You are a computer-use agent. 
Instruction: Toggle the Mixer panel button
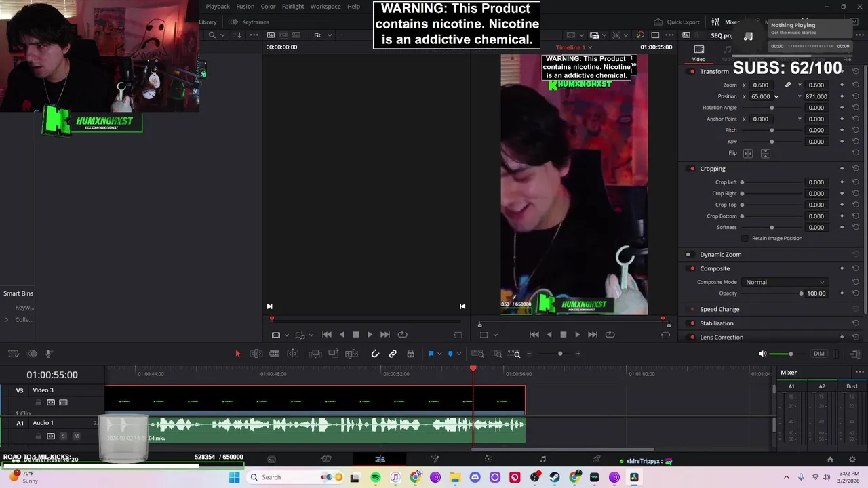726,22
